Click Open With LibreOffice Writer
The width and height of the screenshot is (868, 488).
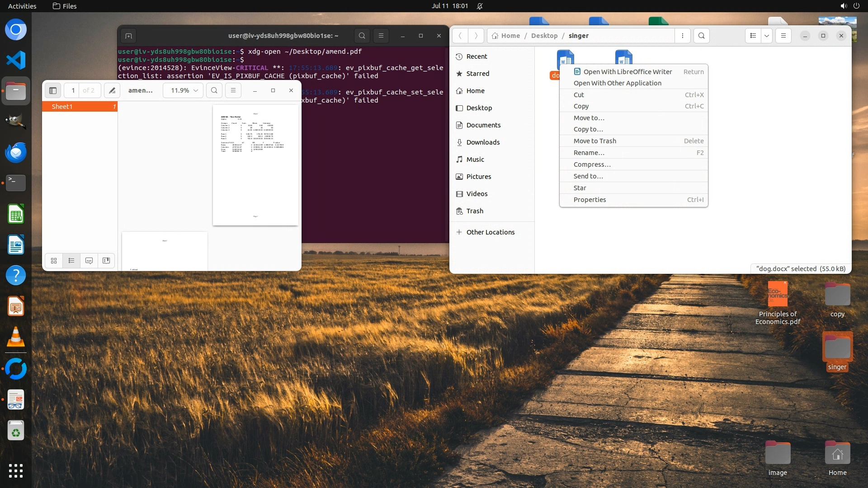coord(627,71)
